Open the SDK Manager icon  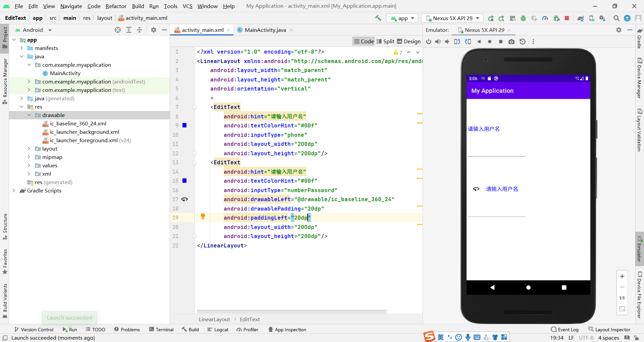click(603, 18)
